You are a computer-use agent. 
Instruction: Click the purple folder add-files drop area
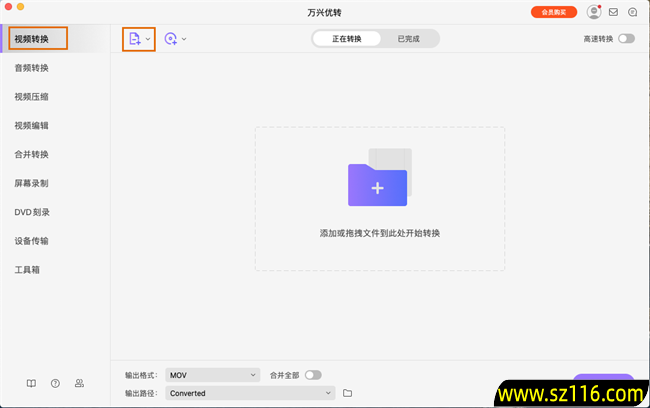coord(378,185)
